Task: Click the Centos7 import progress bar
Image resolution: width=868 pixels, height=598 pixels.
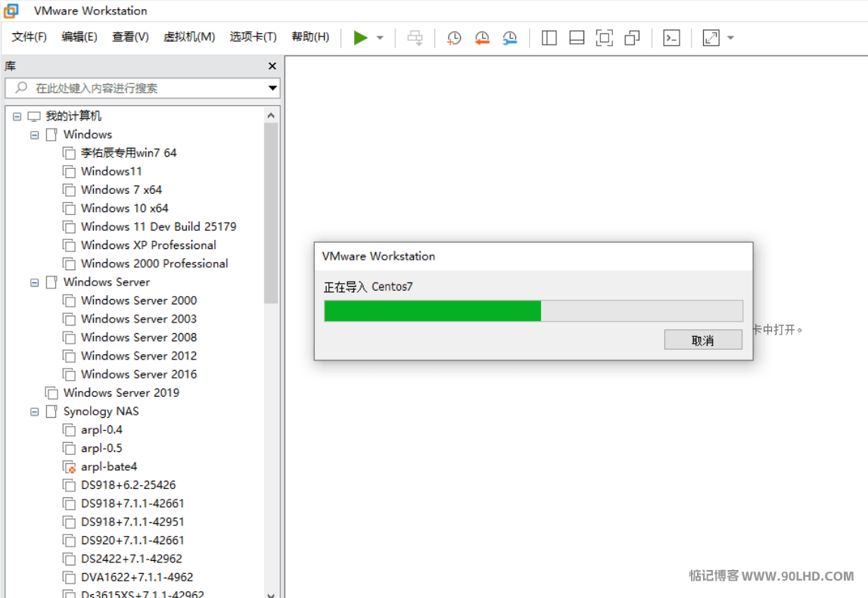Action: pos(533,311)
